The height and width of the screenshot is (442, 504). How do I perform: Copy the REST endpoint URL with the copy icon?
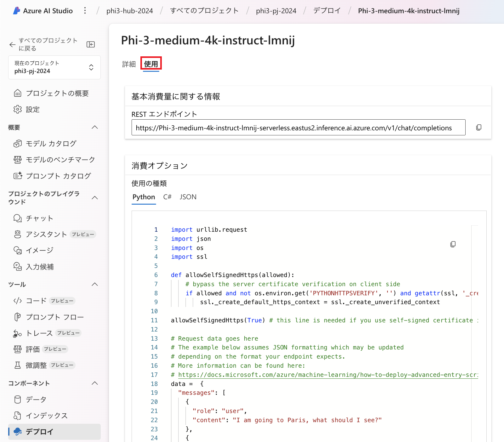pos(479,127)
